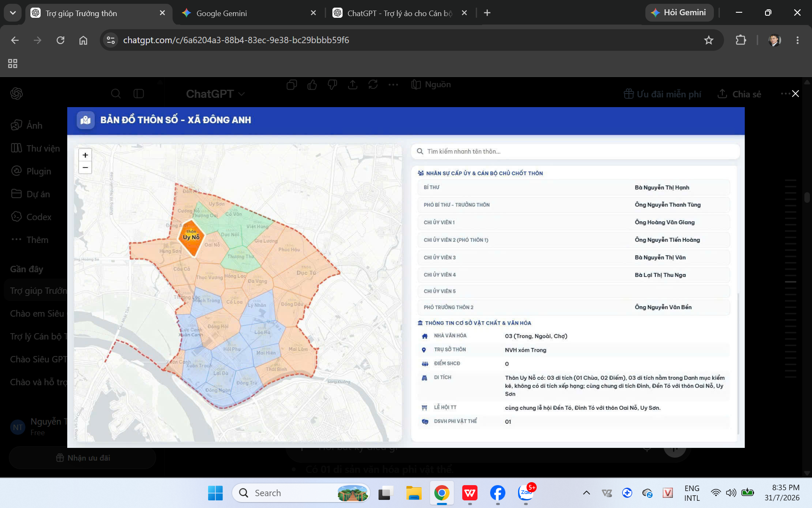Screen dimensions: 812x508
Task: Click the Trụ sở thôn location pin icon
Action: pos(424,350)
